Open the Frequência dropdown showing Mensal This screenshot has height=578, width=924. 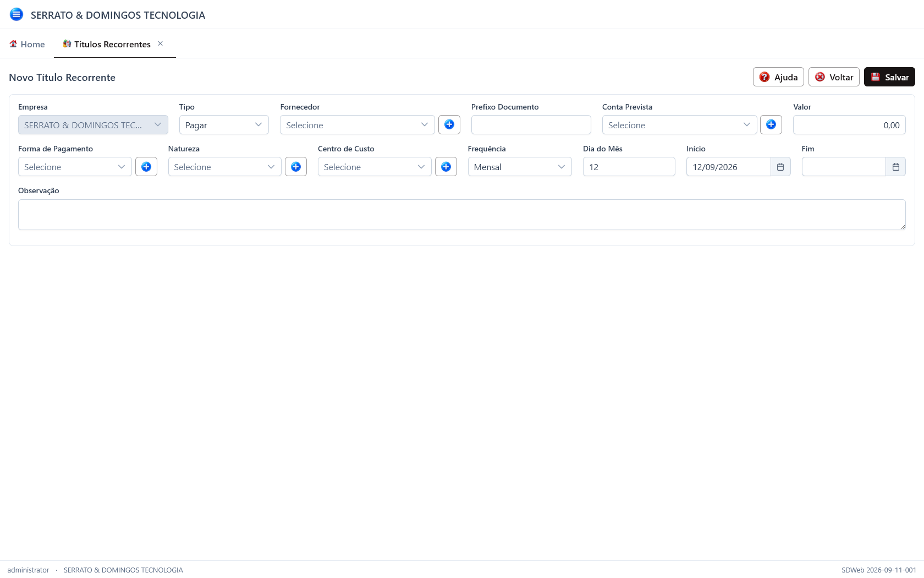520,167
